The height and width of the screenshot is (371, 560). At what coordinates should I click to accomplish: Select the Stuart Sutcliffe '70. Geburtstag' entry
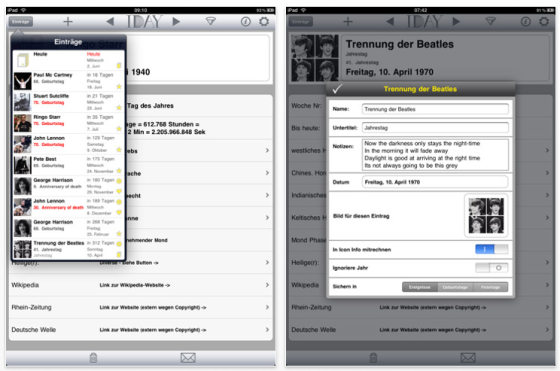tap(69, 102)
